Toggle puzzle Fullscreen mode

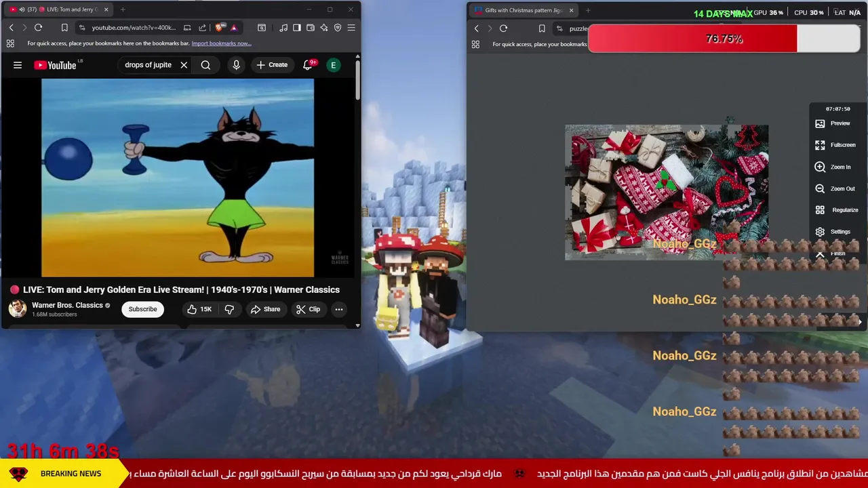836,145
